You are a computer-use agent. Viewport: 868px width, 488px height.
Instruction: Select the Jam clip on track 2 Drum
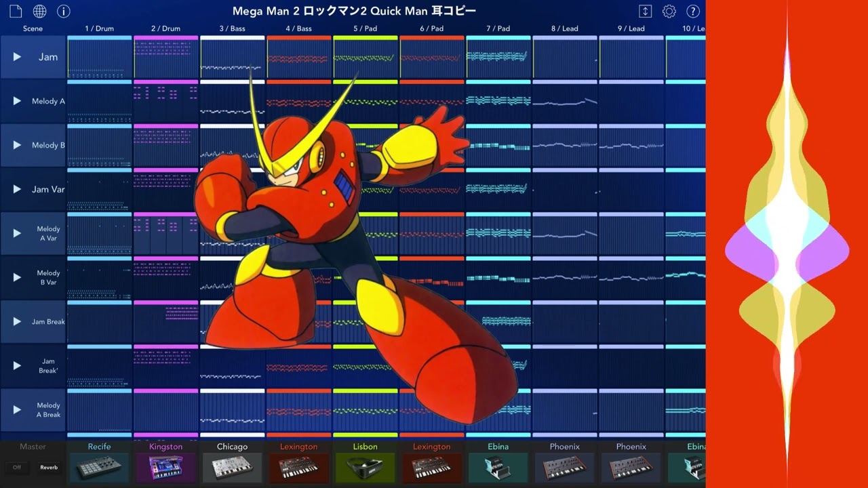pyautogui.click(x=165, y=57)
